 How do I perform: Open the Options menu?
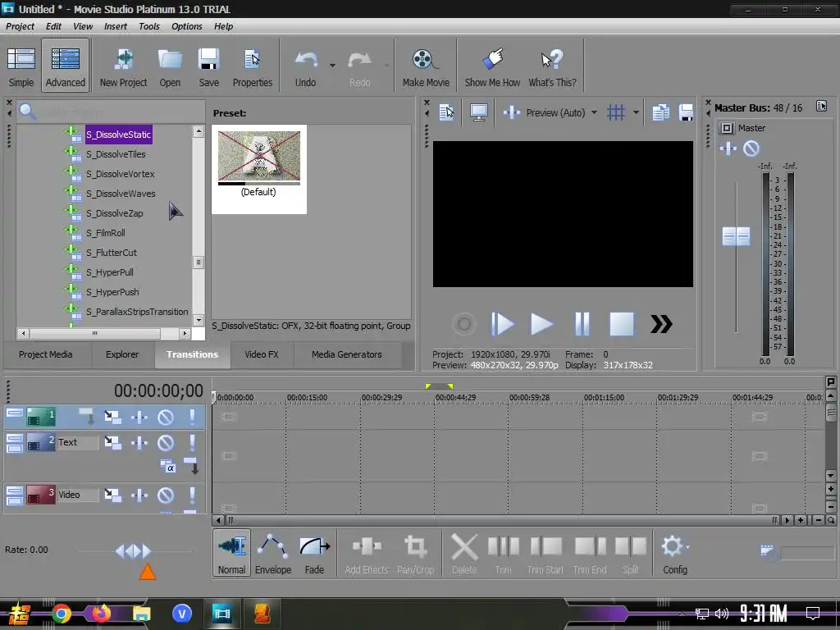[187, 26]
